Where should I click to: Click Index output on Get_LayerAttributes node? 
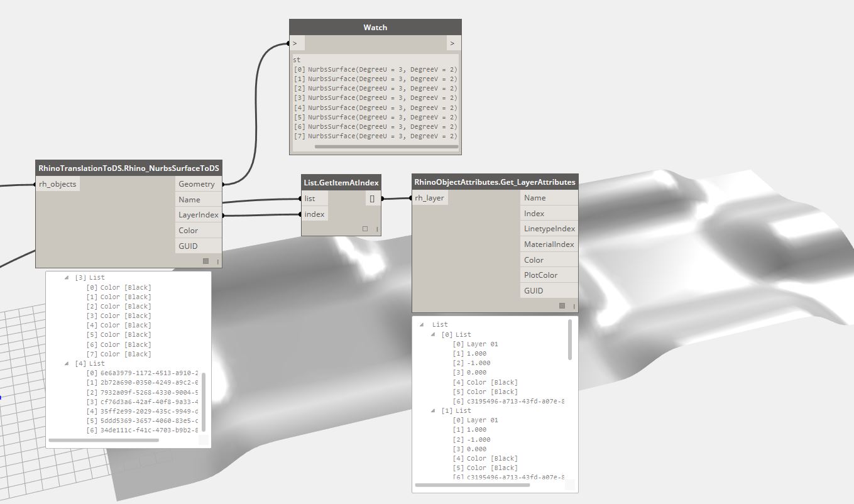pos(549,213)
